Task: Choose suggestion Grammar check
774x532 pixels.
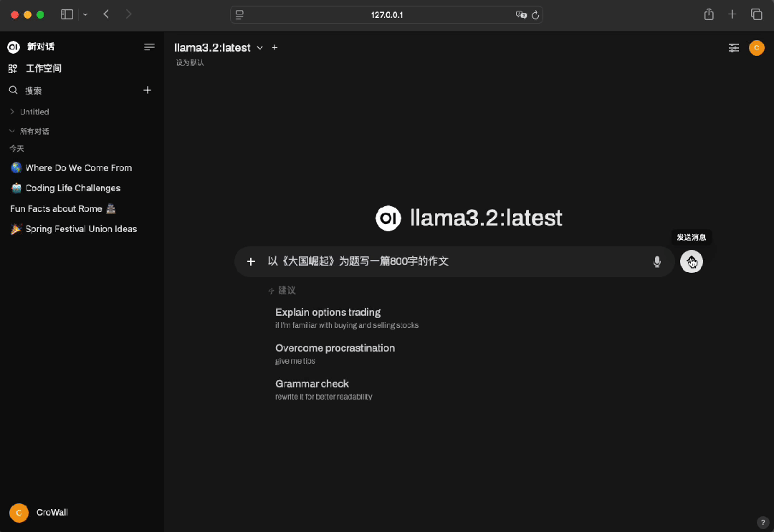Action: 323,390
